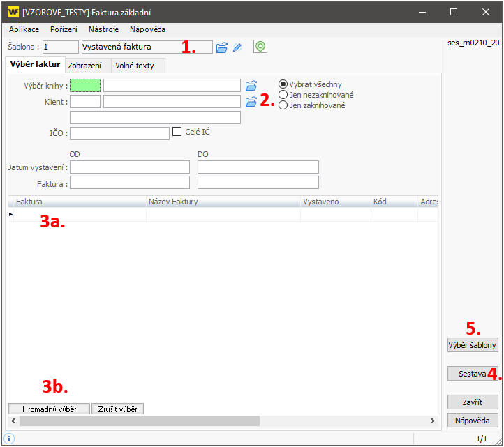Click the Zrušit výběr button
The height and width of the screenshot is (447, 504).
(x=118, y=409)
